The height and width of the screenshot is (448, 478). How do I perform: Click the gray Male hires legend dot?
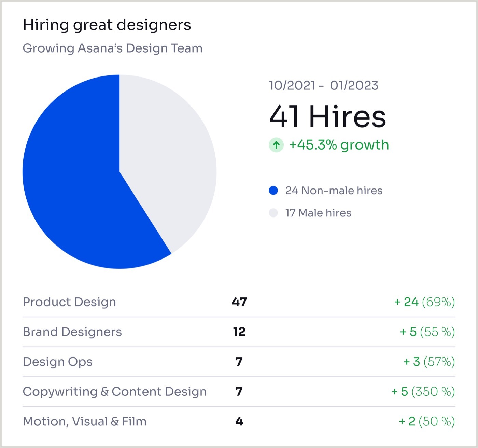tap(273, 213)
